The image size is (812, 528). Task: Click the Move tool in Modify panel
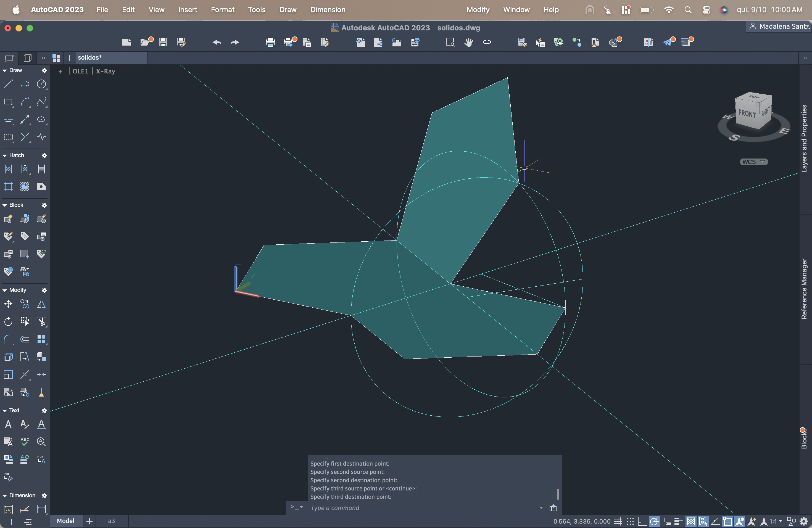pyautogui.click(x=8, y=304)
